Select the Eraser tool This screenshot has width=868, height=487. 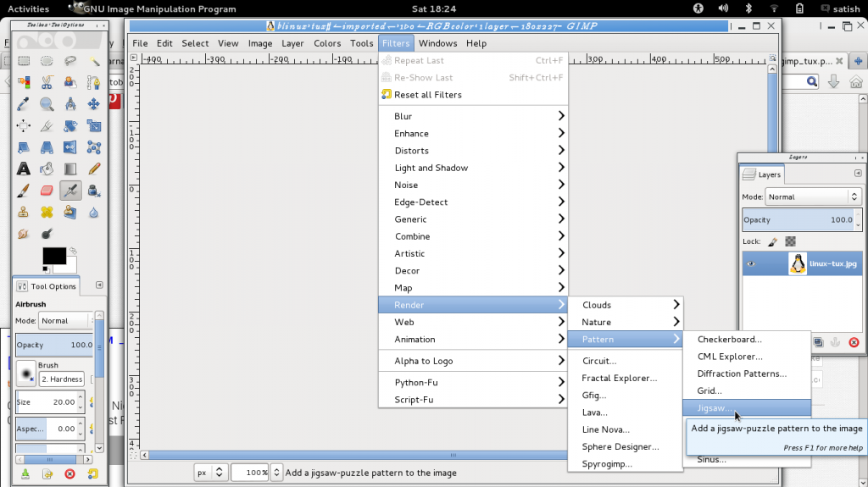tap(47, 191)
